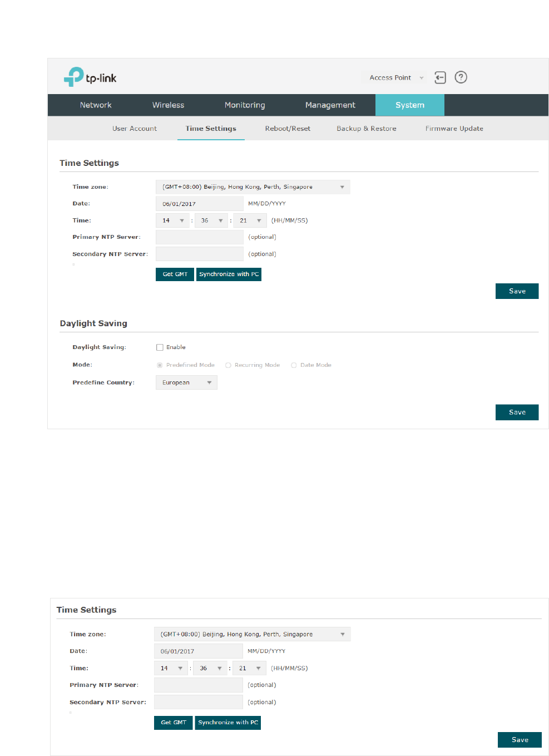Click the tp-link logo
Image resolution: width=549 pixels, height=756 pixels.
point(90,77)
